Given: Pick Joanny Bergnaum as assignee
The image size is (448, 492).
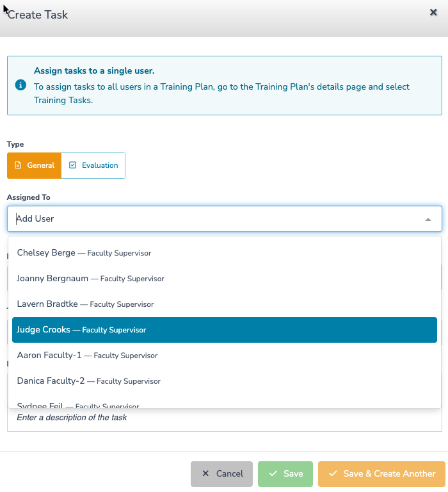Looking at the screenshot, I should 225,279.
